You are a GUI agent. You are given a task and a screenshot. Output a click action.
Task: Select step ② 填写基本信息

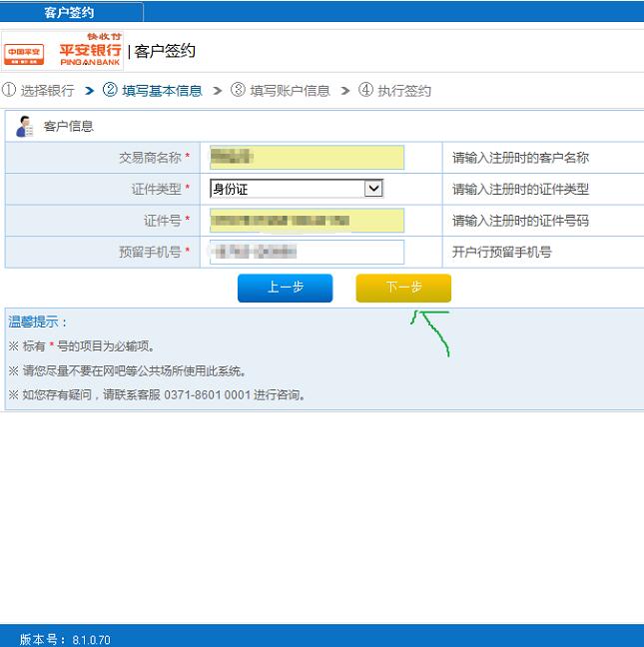(152, 91)
